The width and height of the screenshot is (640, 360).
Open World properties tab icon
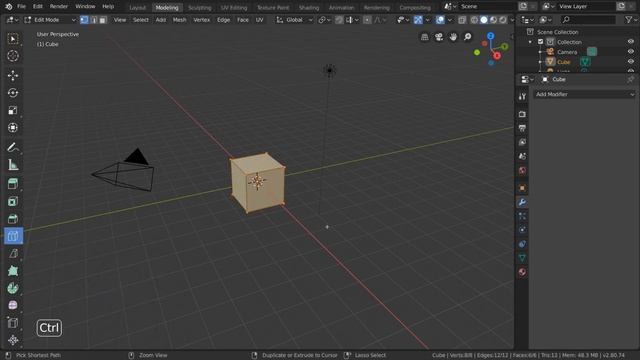(522, 171)
